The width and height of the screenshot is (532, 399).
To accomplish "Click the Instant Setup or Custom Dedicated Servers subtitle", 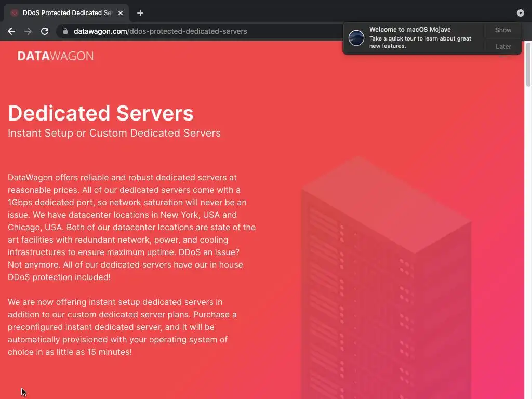I will click(114, 133).
